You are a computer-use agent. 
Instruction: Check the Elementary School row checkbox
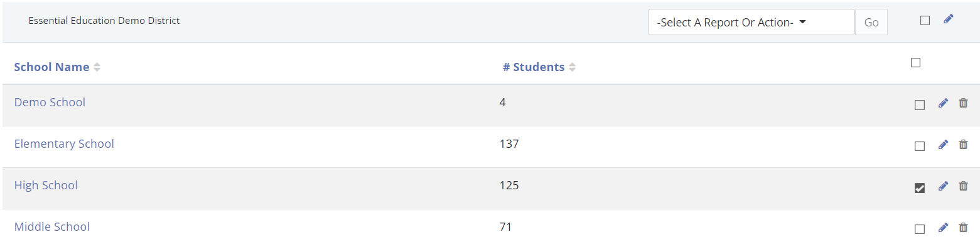tap(920, 147)
